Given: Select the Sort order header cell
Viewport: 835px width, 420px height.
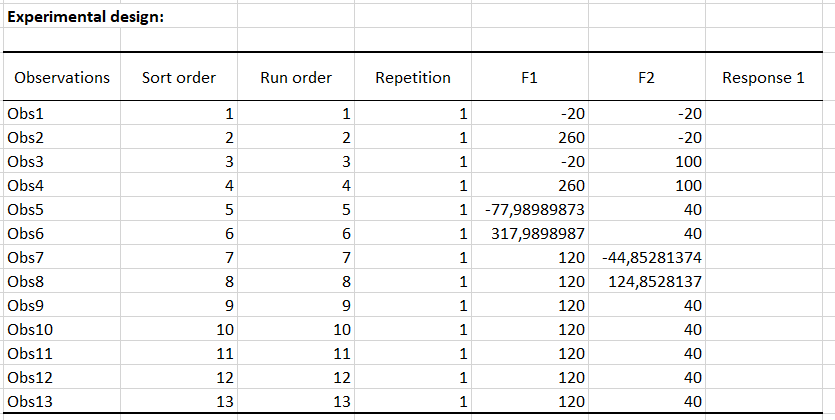Looking at the screenshot, I should (179, 77).
